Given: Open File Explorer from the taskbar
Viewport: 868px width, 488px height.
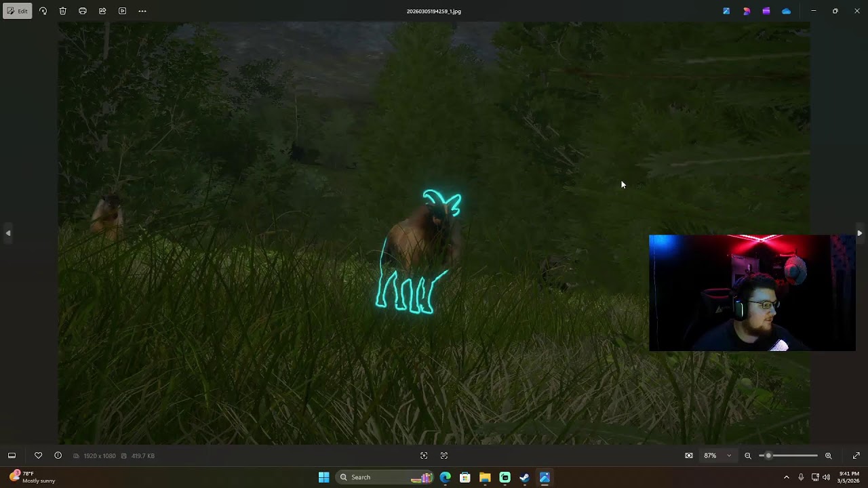Looking at the screenshot, I should [x=485, y=477].
